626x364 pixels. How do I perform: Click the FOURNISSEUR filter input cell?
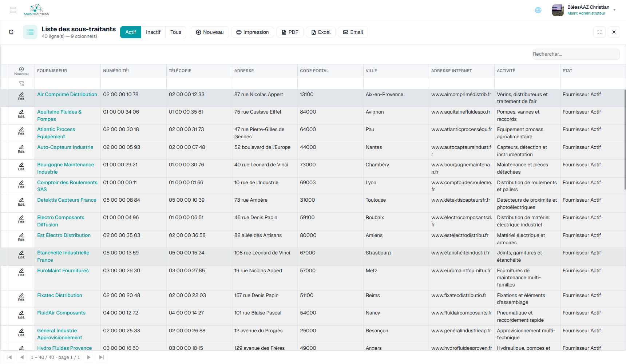67,84
